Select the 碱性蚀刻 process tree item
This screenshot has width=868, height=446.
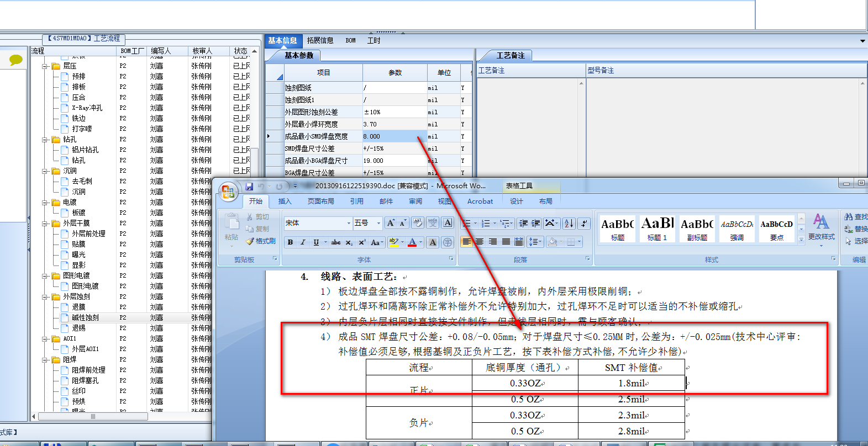pyautogui.click(x=85, y=317)
